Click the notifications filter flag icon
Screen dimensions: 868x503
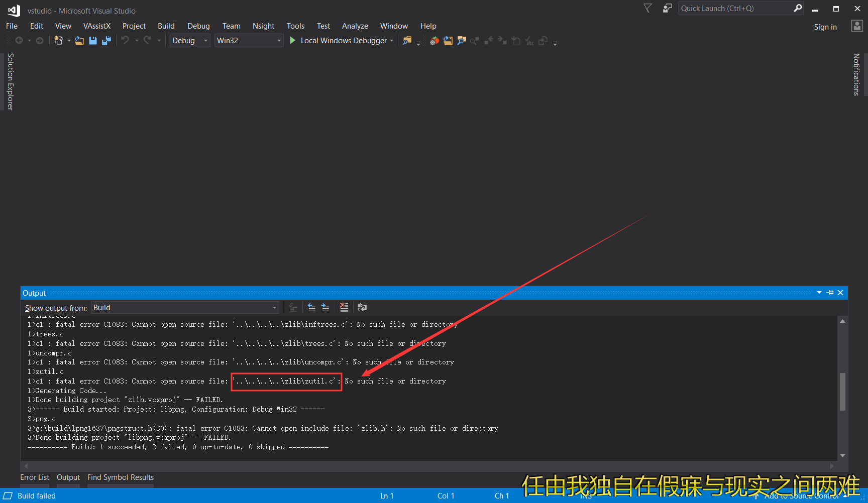648,8
